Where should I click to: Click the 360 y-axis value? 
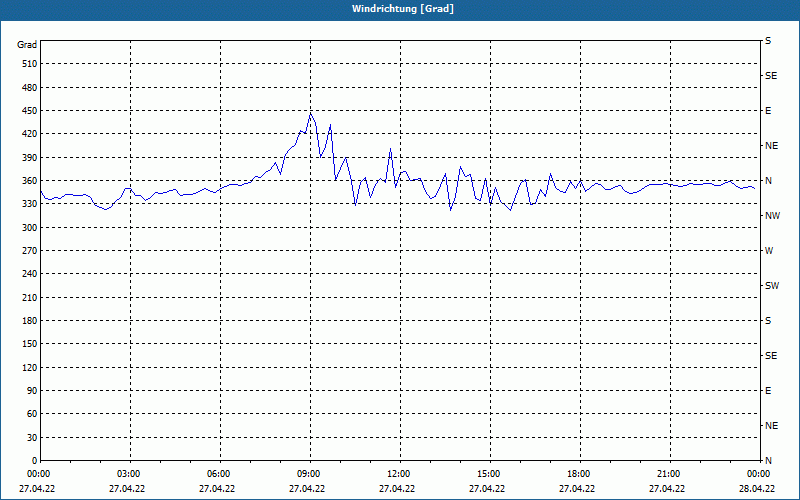29,181
